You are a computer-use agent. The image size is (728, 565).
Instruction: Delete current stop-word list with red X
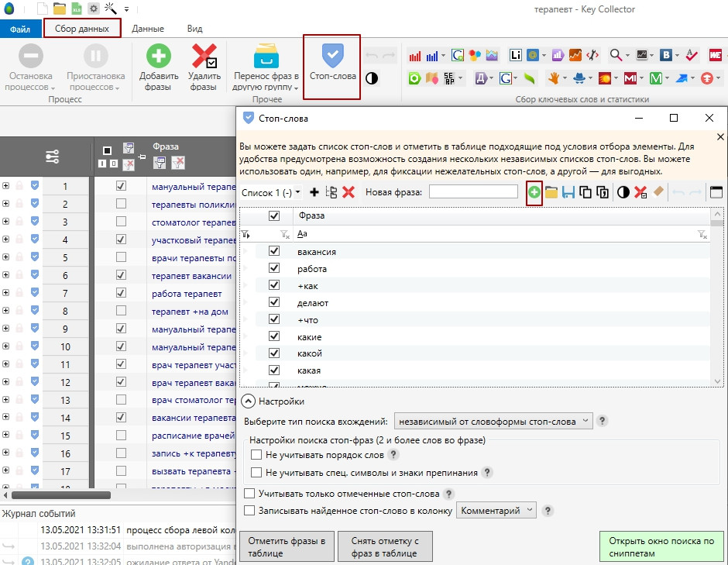(x=349, y=192)
